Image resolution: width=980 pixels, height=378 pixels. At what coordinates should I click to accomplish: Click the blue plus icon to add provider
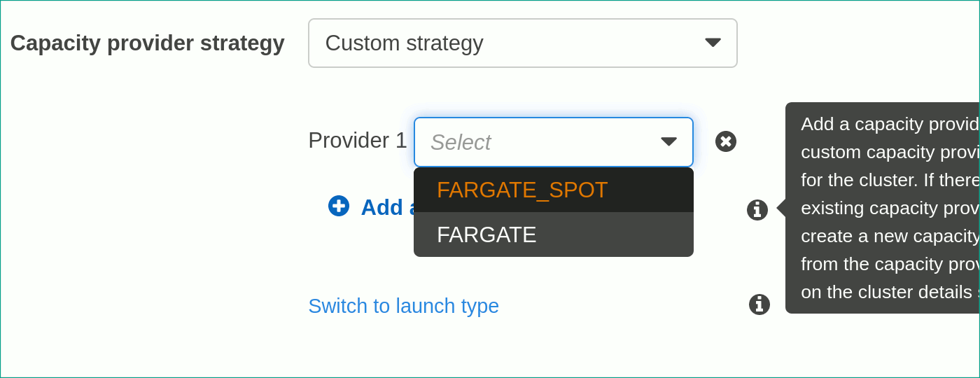point(339,206)
